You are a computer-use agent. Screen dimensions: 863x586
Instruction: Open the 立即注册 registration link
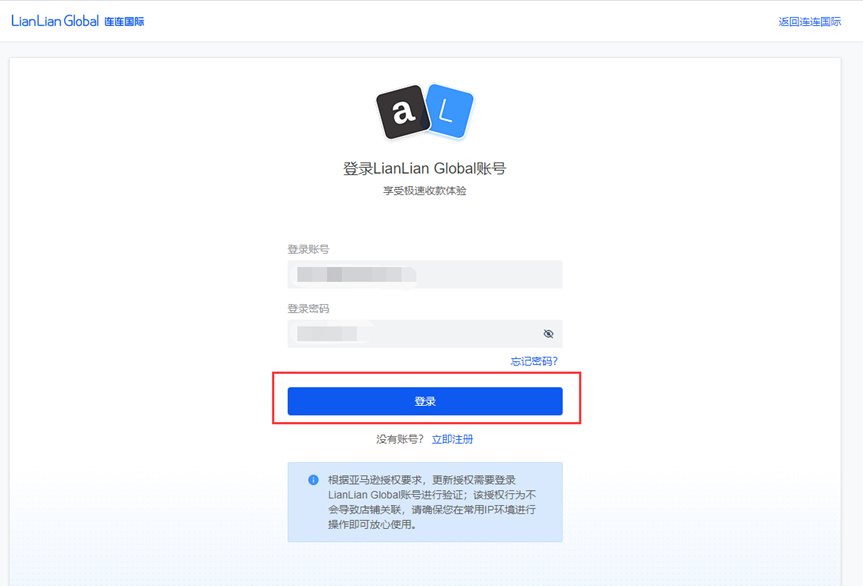coord(452,439)
